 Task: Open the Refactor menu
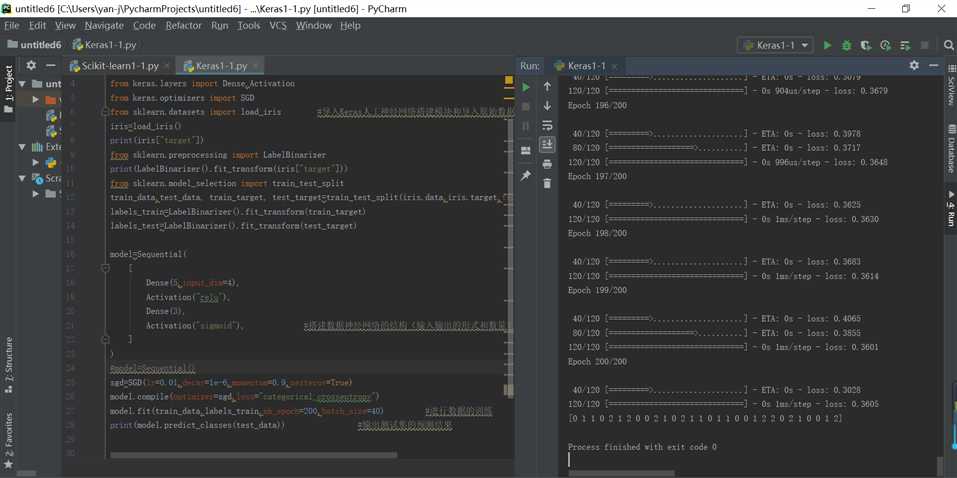(183, 25)
